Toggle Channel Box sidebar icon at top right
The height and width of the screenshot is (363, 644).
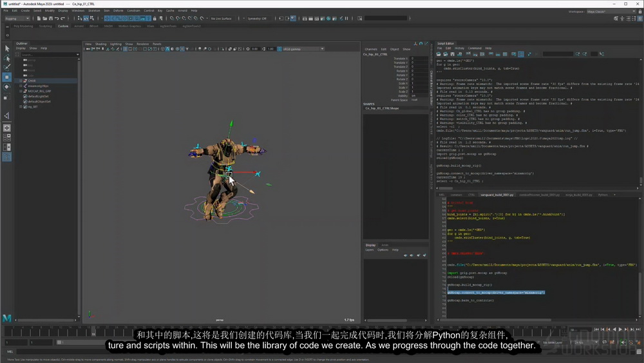640,19
